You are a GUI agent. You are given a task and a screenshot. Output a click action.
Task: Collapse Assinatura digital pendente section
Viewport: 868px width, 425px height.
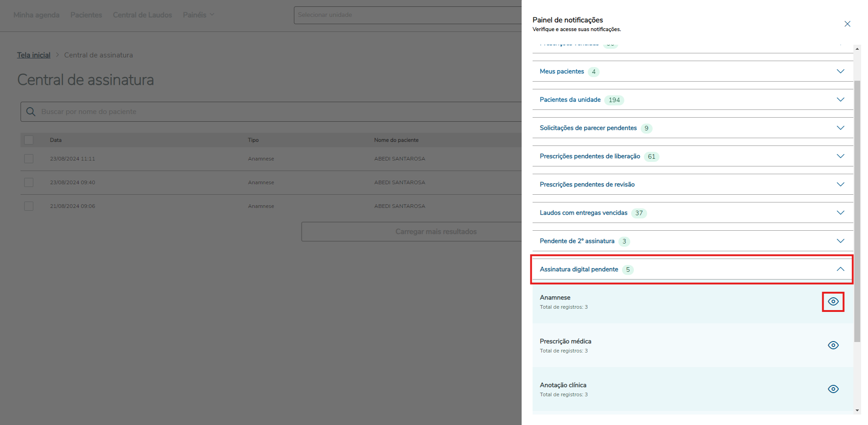click(840, 270)
